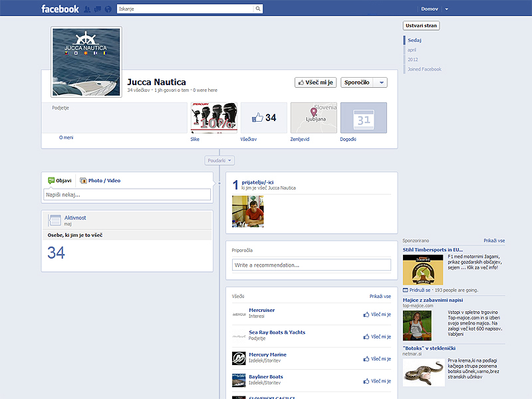This screenshot has width=532, height=399.
Task: Open the friend requests icon in header
Action: click(x=87, y=9)
